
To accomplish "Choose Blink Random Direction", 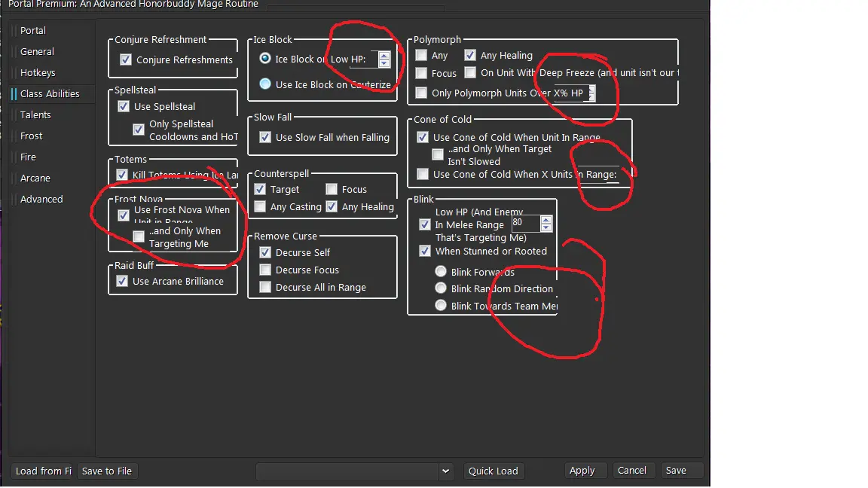I will pyautogui.click(x=441, y=288).
